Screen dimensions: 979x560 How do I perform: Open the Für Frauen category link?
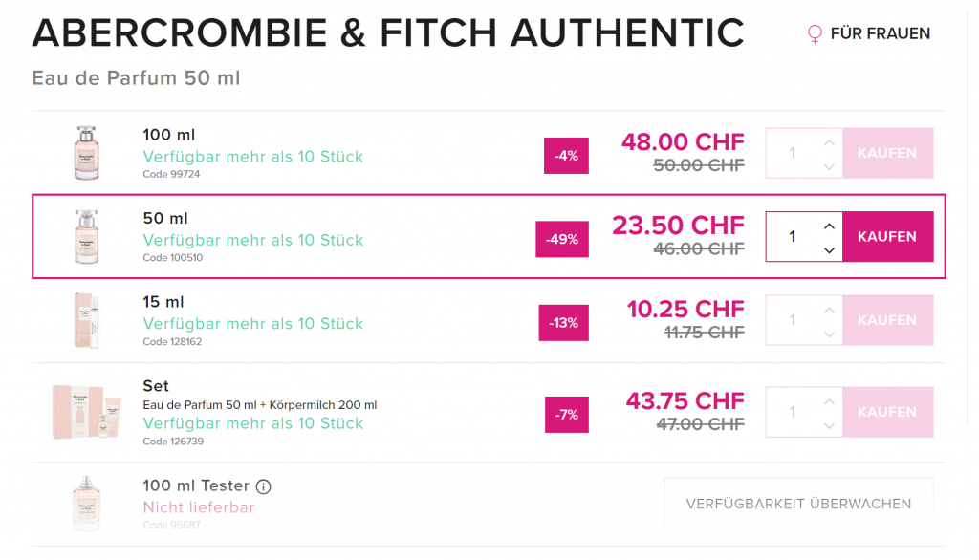[880, 34]
